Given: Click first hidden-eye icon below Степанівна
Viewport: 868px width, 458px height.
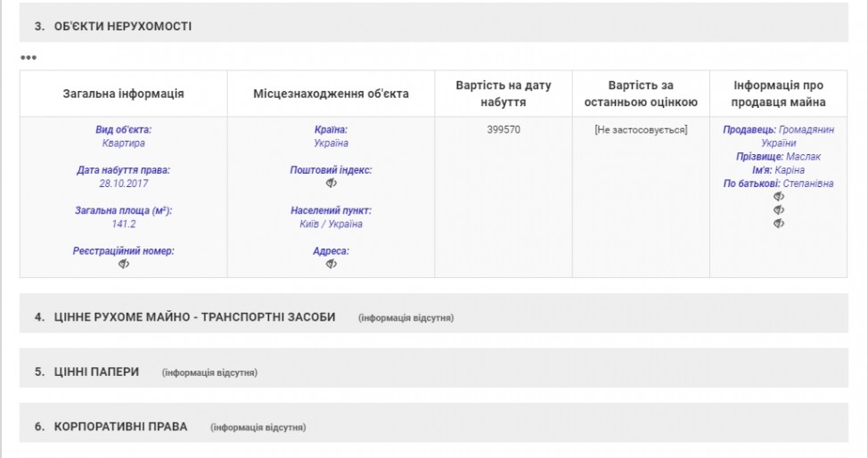Looking at the screenshot, I should point(778,197).
